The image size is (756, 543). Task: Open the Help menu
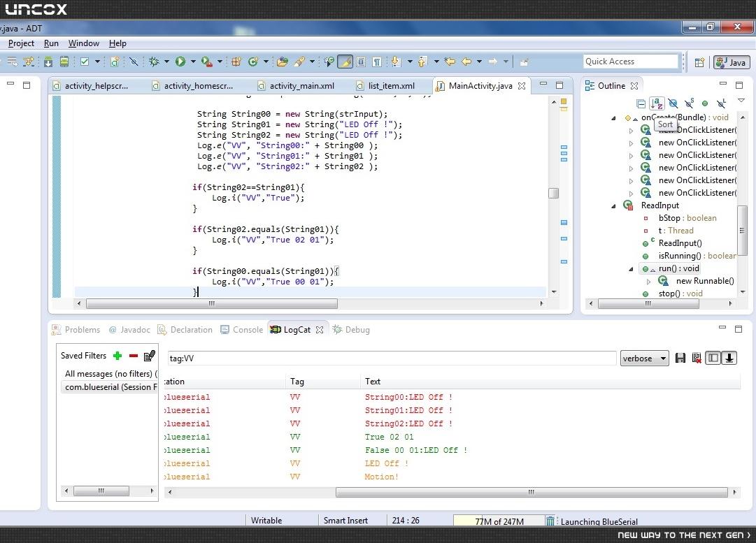[117, 43]
